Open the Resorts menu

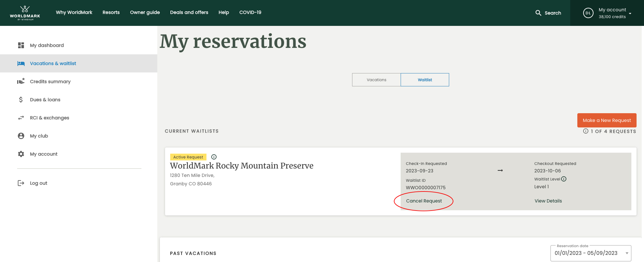click(111, 12)
